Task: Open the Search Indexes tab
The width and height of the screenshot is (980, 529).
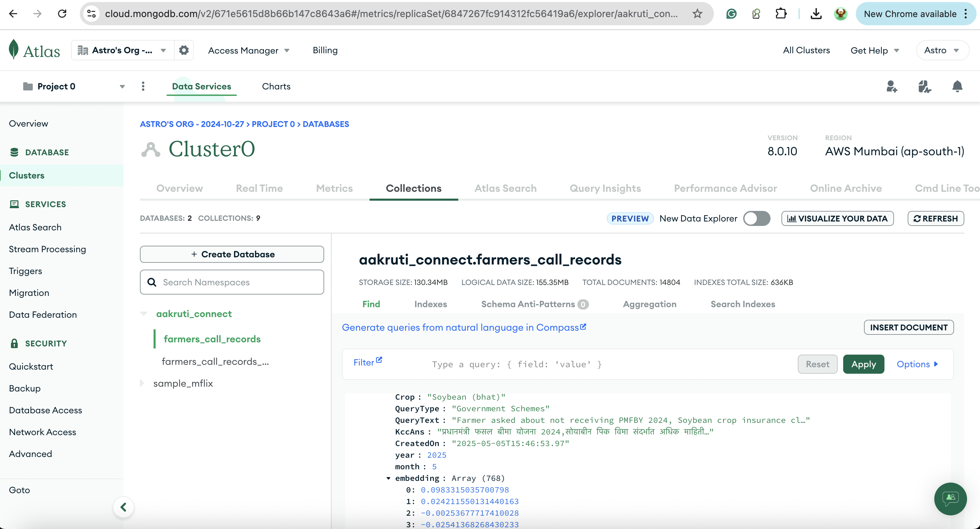Action: coord(743,304)
